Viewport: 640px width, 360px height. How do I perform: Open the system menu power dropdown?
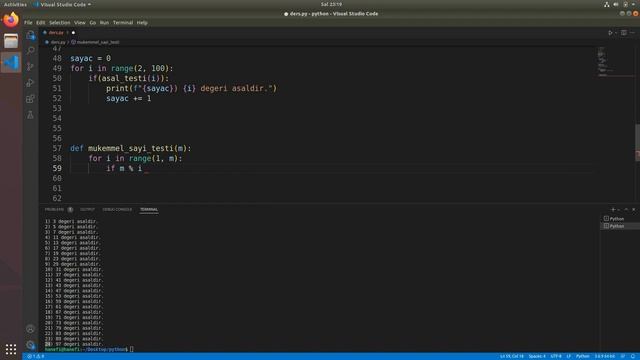point(634,4)
